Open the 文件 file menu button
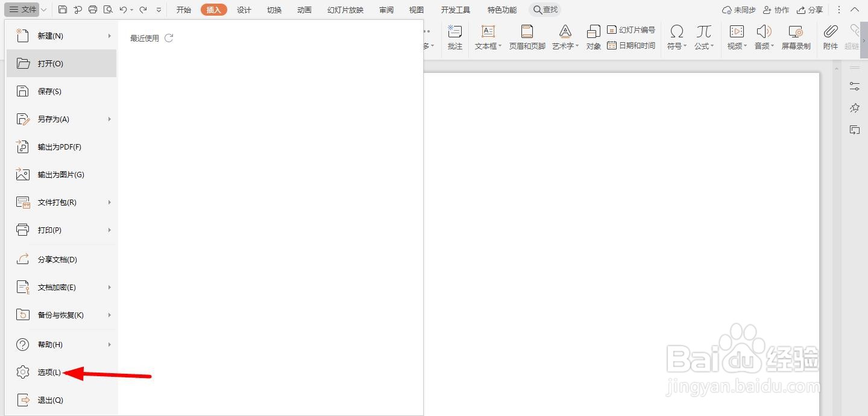The image size is (868, 416). (23, 10)
